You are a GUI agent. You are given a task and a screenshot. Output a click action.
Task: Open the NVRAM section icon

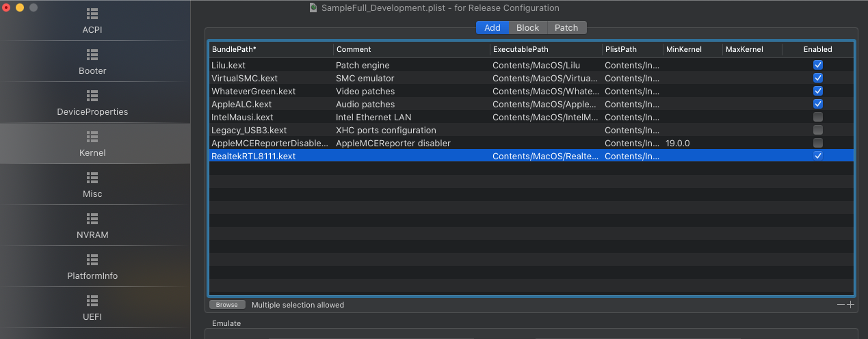pos(92,219)
